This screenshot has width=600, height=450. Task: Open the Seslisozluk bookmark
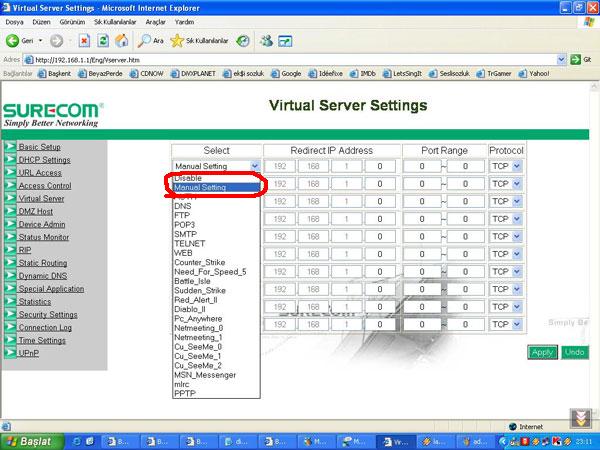449,73
